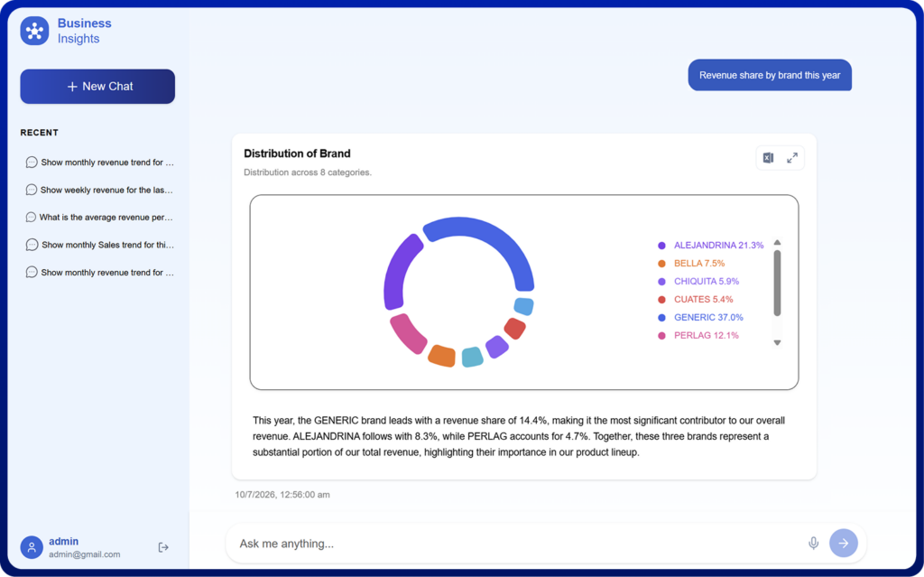Click chat bubble icon beside weekly revenue chat
Screen dimensions: 924x577
pos(32,190)
